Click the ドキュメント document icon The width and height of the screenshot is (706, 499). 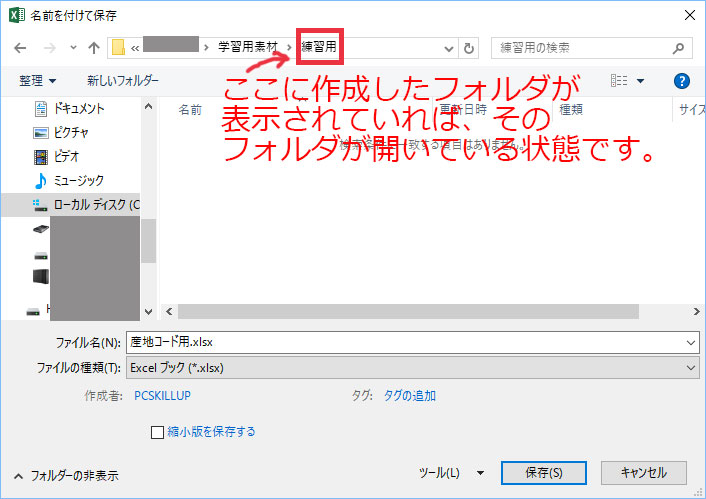pos(41,109)
